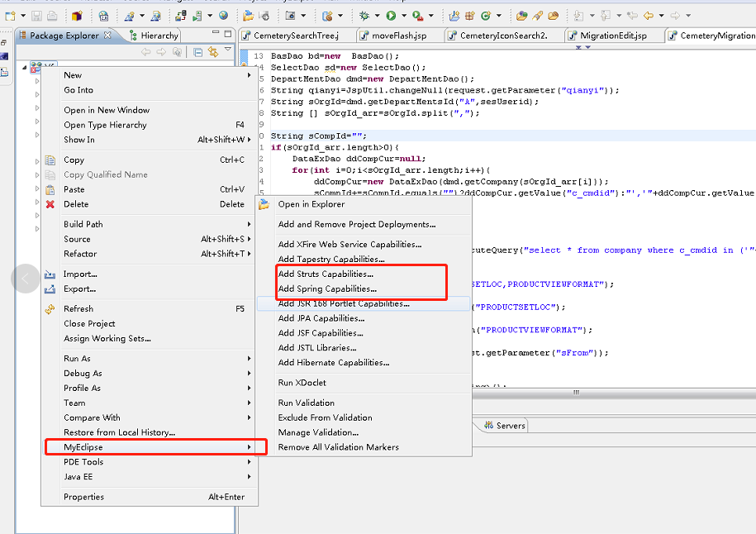
Task: Collapse All in the Package Explorer toolbar
Action: pyautogui.click(x=198, y=51)
